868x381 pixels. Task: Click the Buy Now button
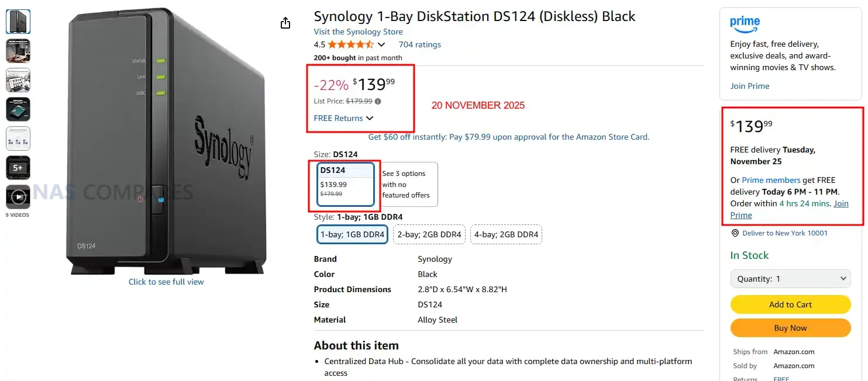tap(790, 328)
